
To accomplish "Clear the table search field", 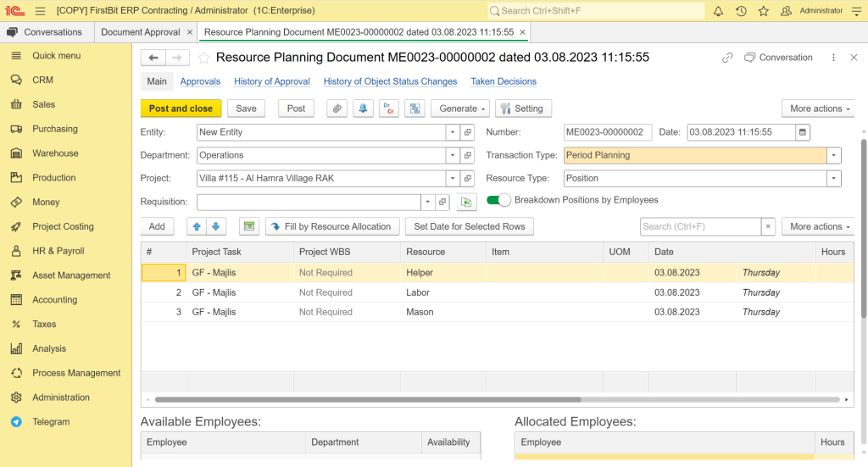I will pyautogui.click(x=768, y=226).
